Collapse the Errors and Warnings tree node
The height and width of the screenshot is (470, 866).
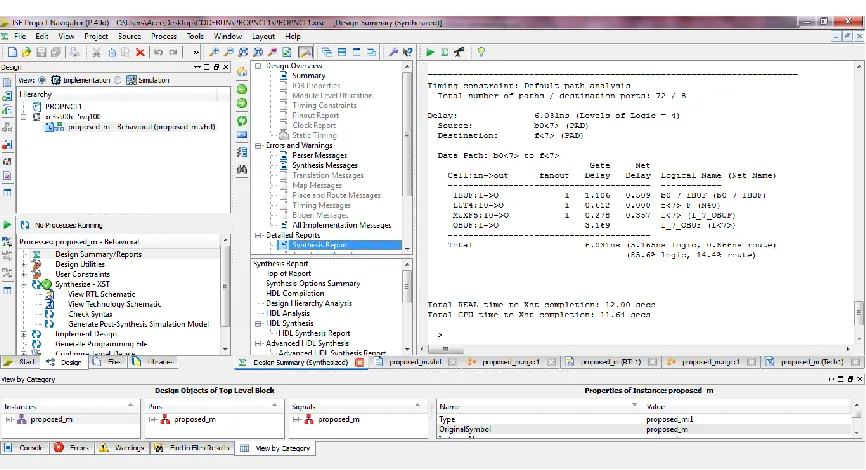[258, 145]
